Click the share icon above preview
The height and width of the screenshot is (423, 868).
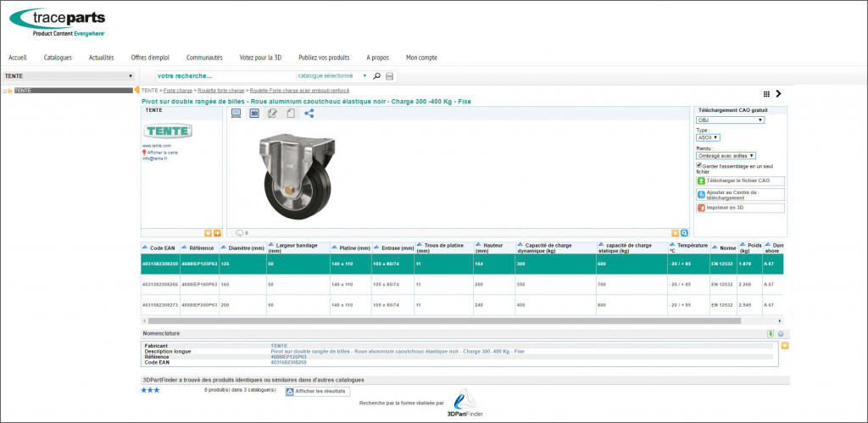click(x=309, y=113)
